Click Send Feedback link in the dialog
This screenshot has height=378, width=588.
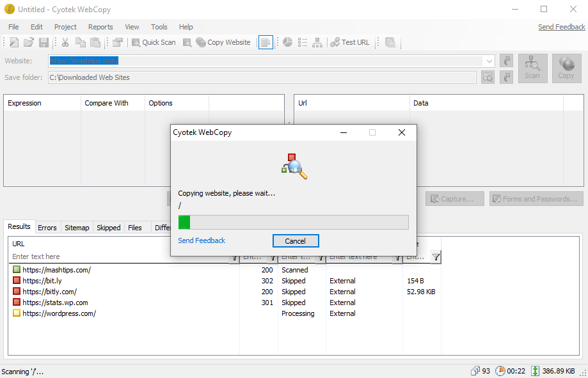[202, 240]
